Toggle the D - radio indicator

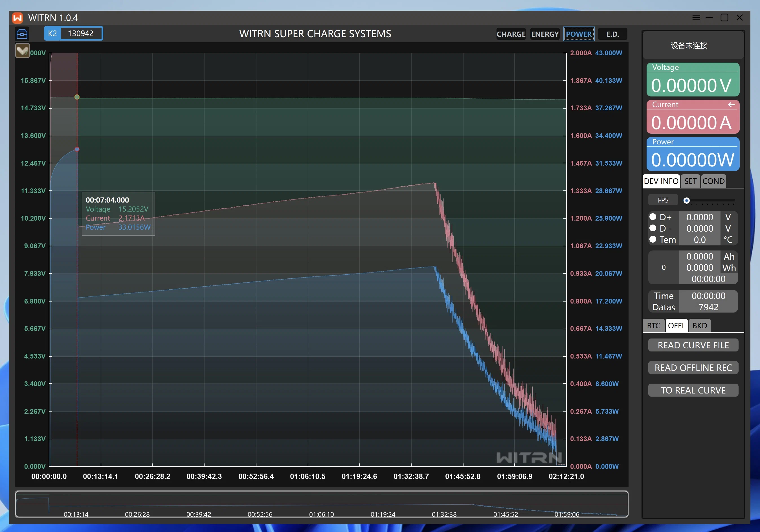(x=653, y=228)
